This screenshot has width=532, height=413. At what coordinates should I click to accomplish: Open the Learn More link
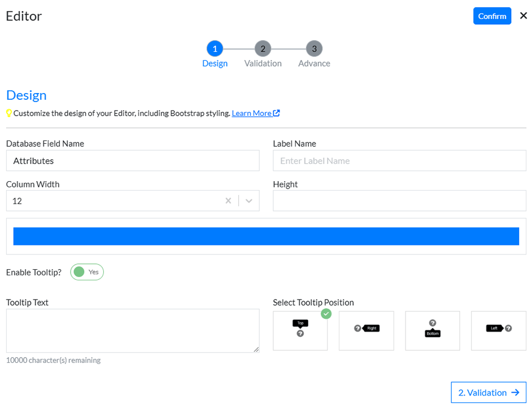click(251, 113)
